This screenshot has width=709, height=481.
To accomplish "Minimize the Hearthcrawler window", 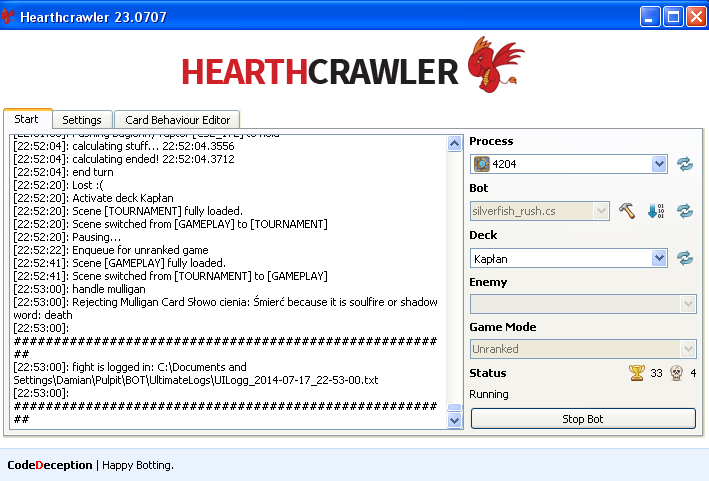I will coord(650,17).
